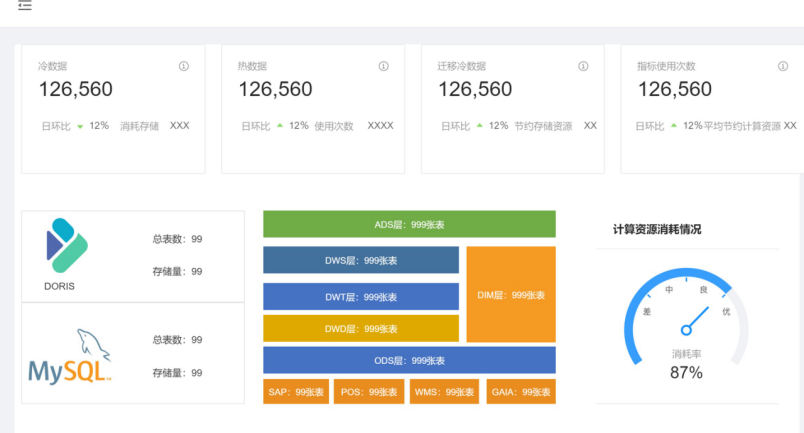Click the DORIS logo icon
The width and height of the screenshot is (804, 433).
coord(67,245)
